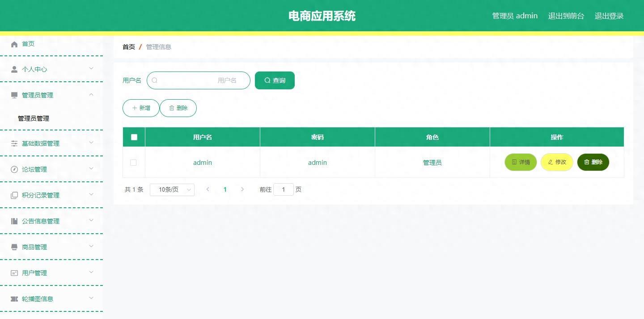Click the 密码 column header
The height and width of the screenshot is (319, 644).
click(x=318, y=137)
